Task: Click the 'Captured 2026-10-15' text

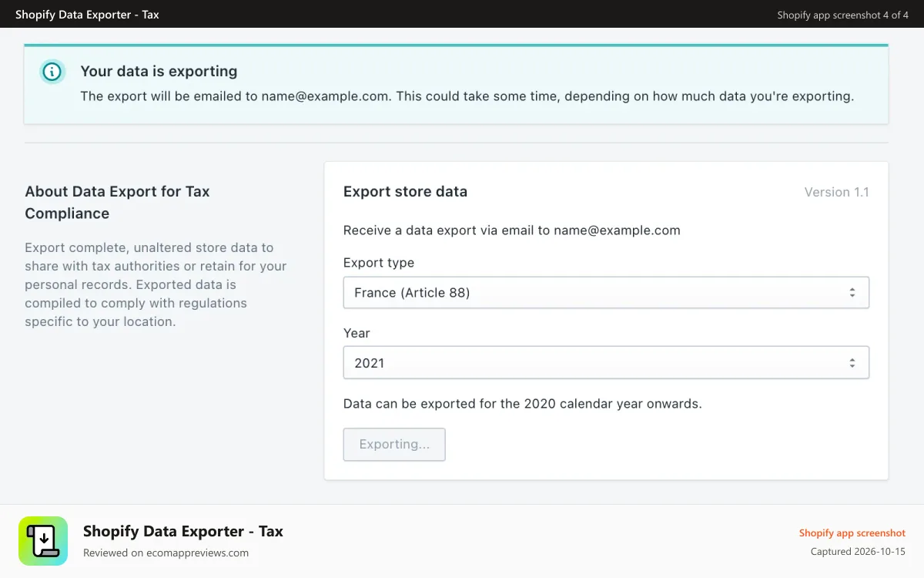Action: 858,552
